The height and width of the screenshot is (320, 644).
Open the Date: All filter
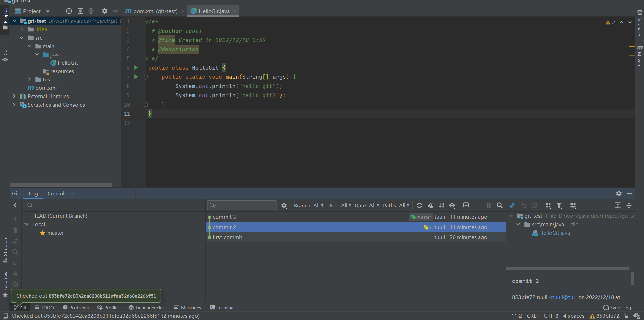tap(365, 205)
